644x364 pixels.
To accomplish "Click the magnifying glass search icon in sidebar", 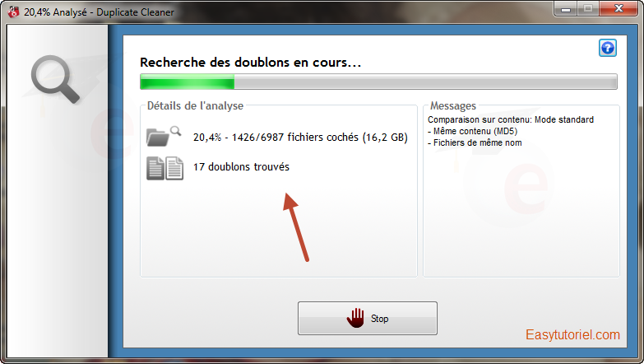I will (55, 79).
